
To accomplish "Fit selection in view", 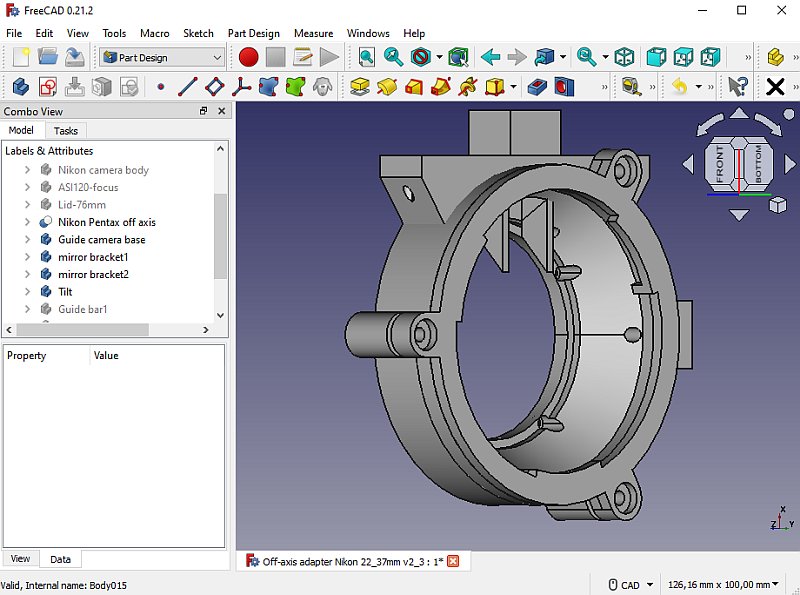I will pyautogui.click(x=393, y=57).
